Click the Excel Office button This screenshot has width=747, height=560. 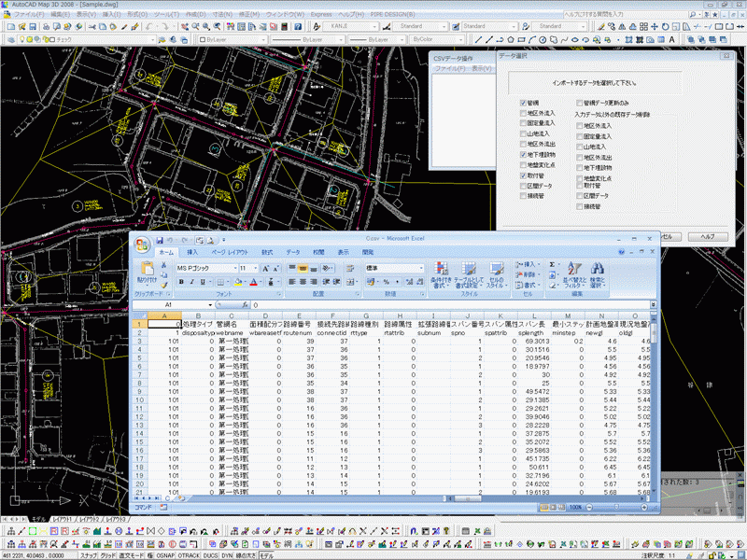pos(143,245)
